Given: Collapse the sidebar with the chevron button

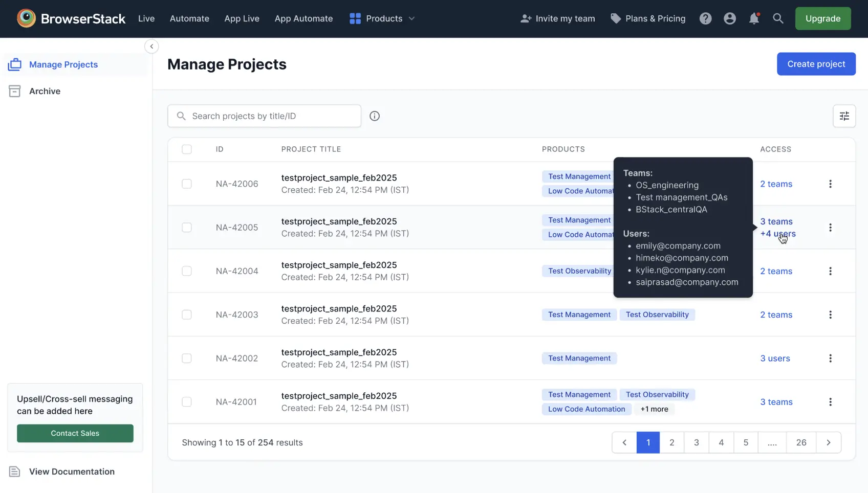Looking at the screenshot, I should click(x=151, y=47).
